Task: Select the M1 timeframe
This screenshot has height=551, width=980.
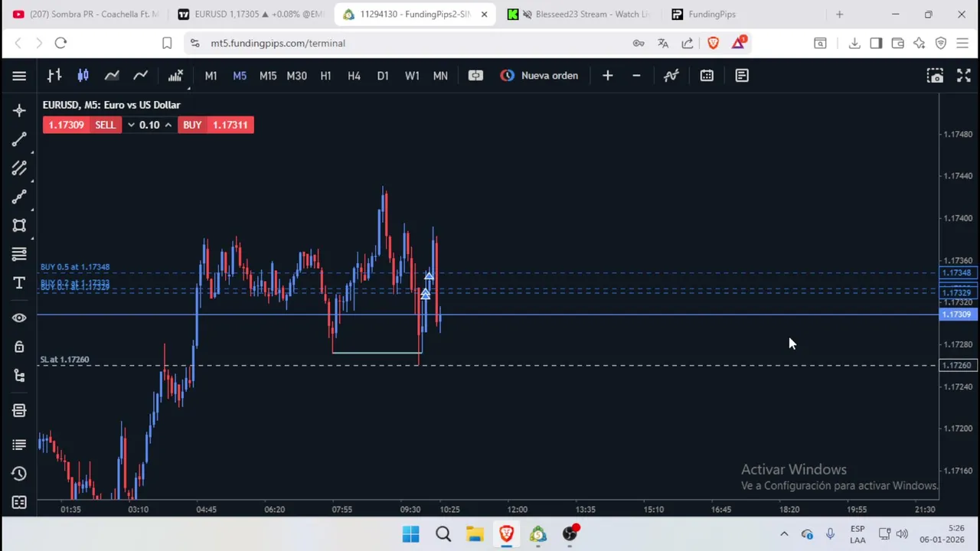Action: pyautogui.click(x=211, y=76)
